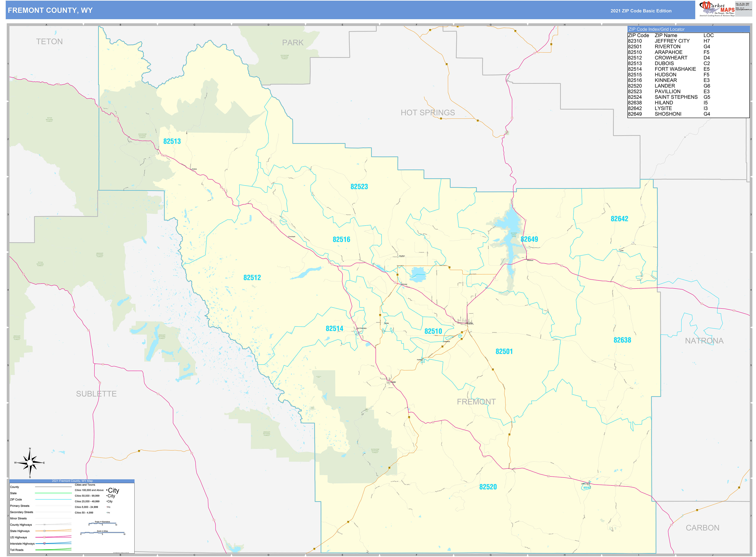
Task: Click the CARBON county label
Action: point(702,528)
